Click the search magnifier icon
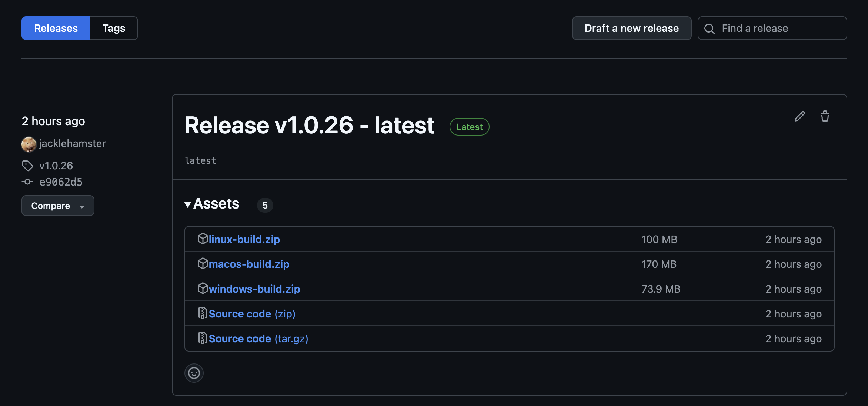This screenshot has width=868, height=406. click(x=709, y=29)
